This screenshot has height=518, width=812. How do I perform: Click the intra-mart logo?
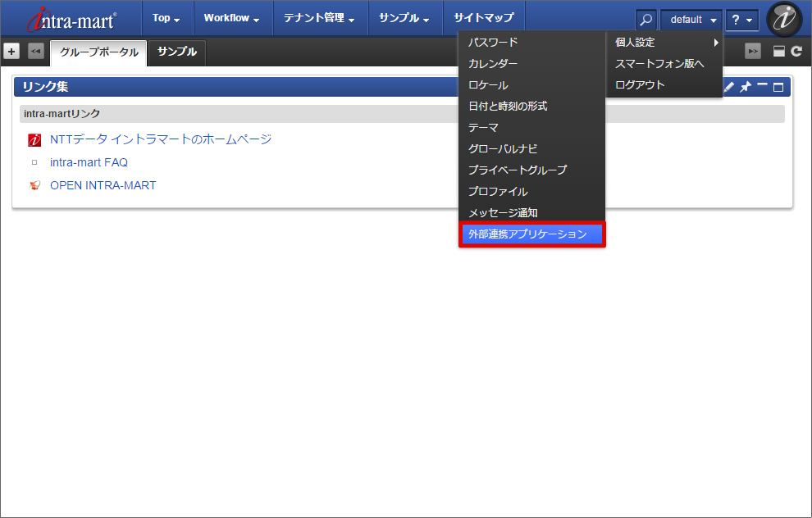click(x=71, y=19)
